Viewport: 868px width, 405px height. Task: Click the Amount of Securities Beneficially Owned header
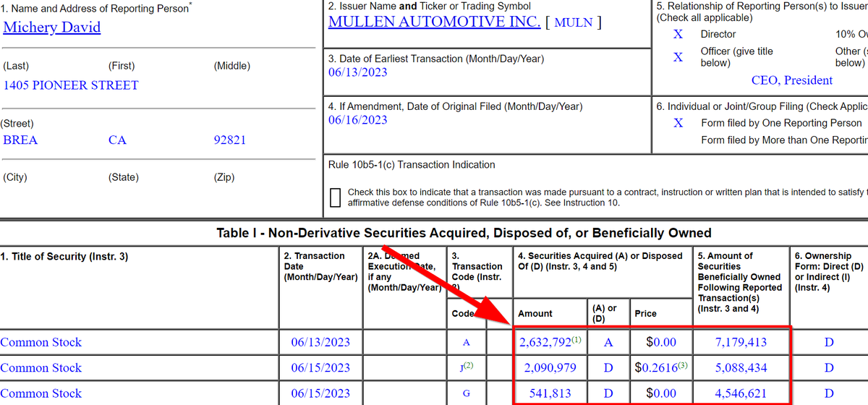point(740,282)
